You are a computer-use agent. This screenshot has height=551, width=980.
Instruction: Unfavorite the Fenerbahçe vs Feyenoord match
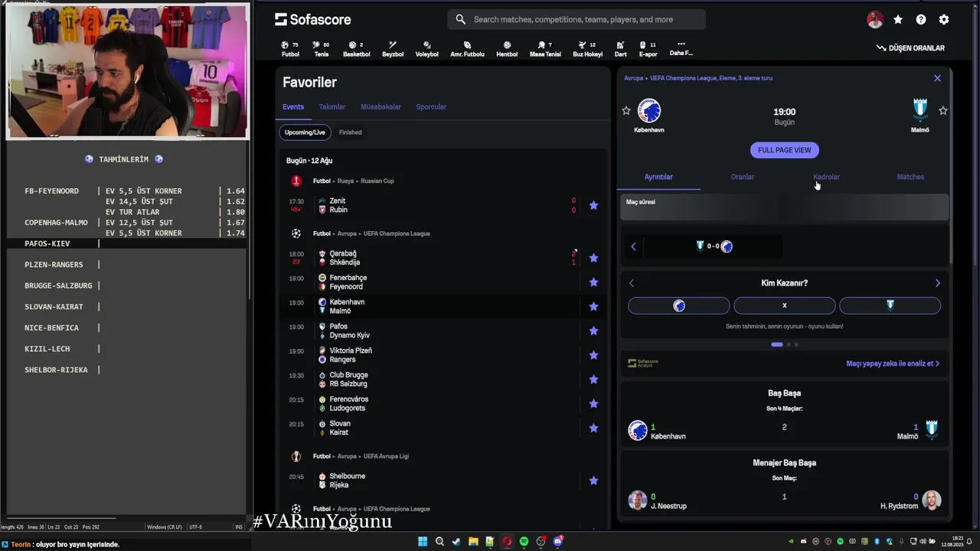pos(593,282)
